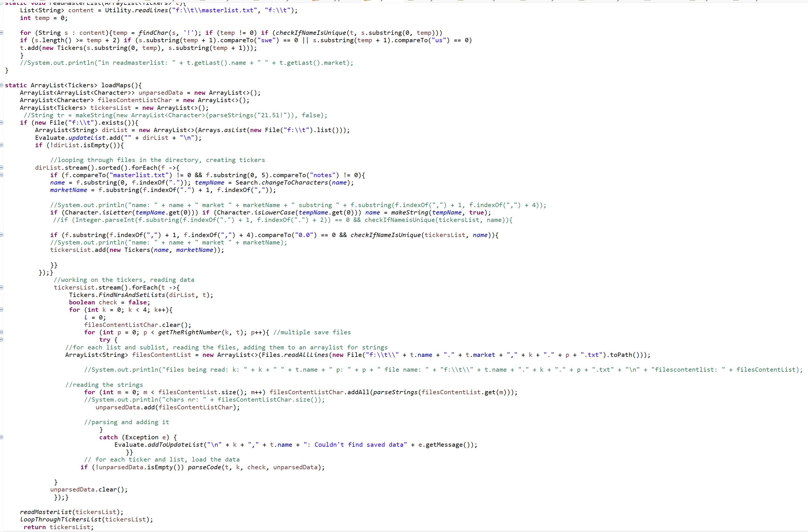
Task: Click the commented 'in readmasterlist' println line
Action: [x=187, y=63]
